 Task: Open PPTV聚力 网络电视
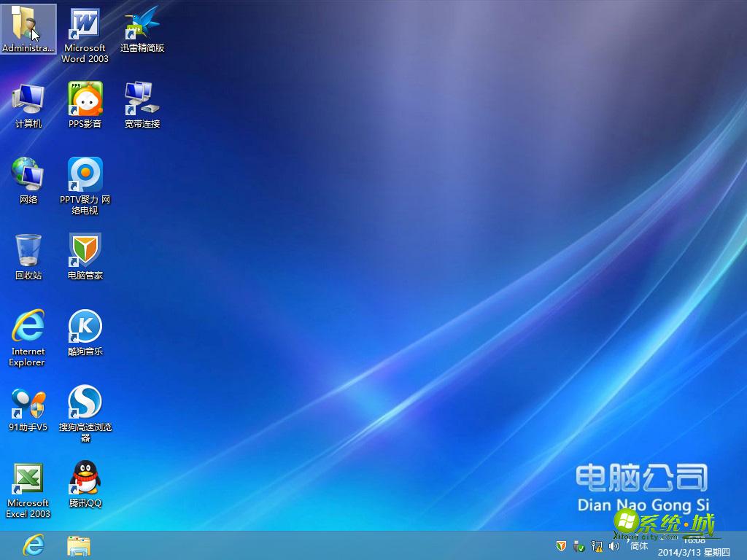[85, 175]
